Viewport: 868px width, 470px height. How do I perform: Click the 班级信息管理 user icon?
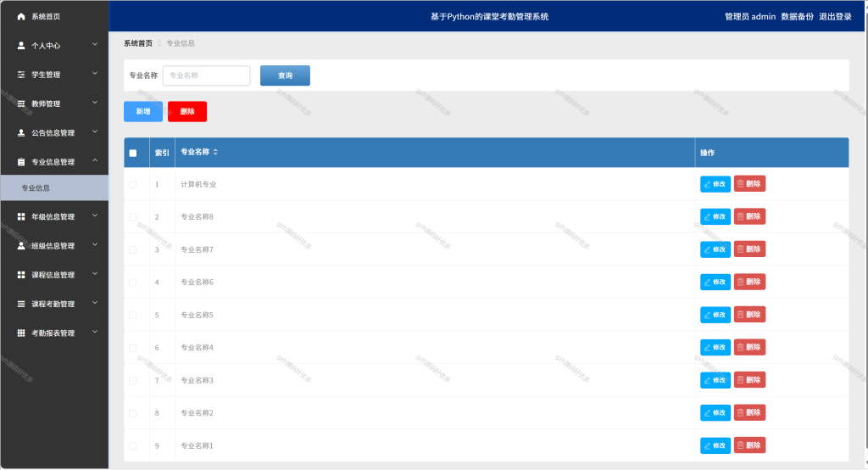pos(21,245)
